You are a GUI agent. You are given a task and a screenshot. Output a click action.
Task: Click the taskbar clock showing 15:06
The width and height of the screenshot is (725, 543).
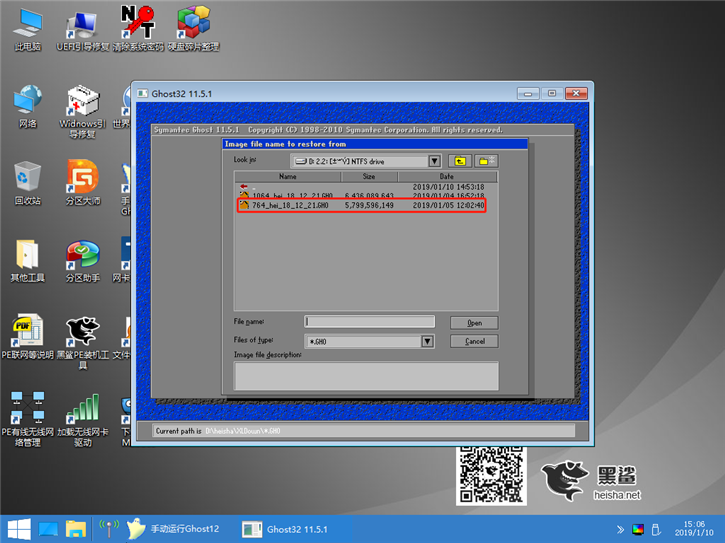(x=694, y=528)
